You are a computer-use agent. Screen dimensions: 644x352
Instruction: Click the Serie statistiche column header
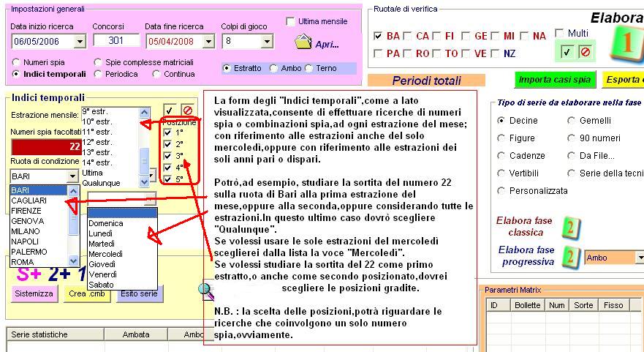pos(56,334)
